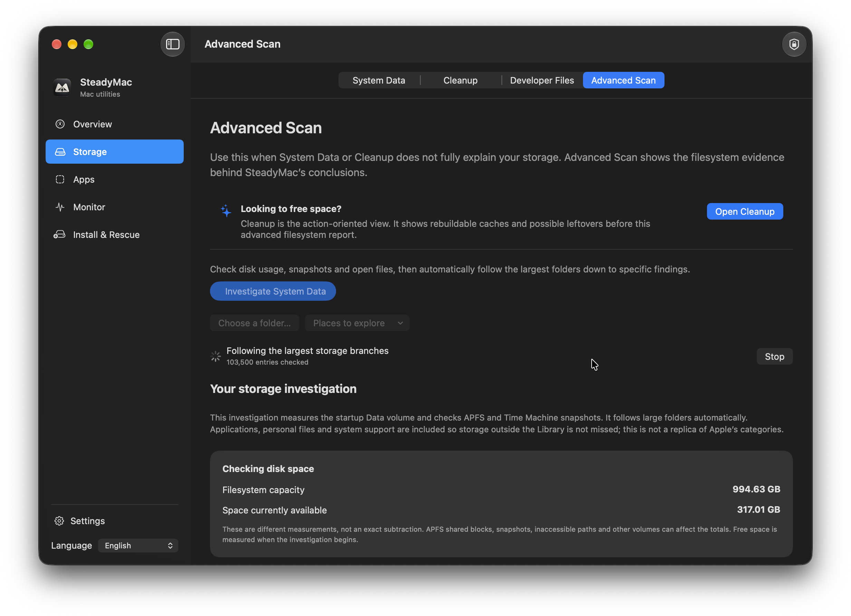Click the Overview gauge icon in the sidebar
Viewport: 851px width, 616px height.
(60, 124)
